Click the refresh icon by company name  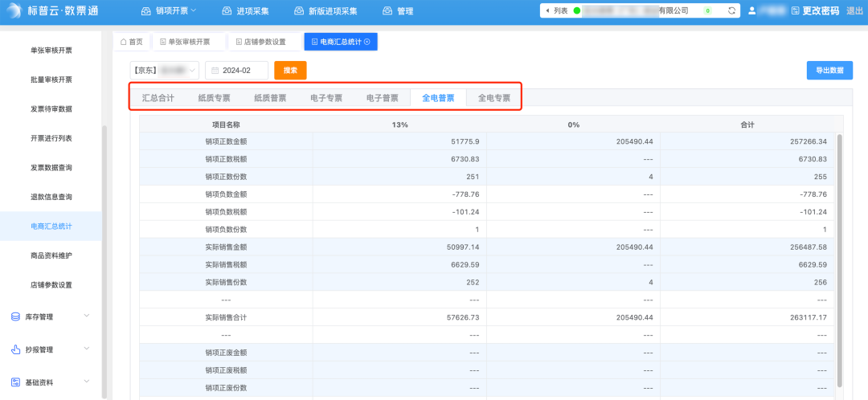click(731, 10)
